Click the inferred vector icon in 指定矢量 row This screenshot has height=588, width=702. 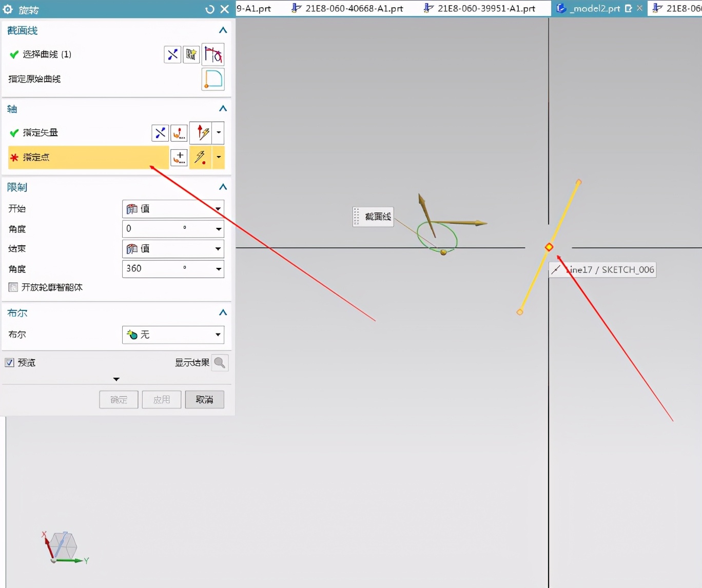pos(201,133)
